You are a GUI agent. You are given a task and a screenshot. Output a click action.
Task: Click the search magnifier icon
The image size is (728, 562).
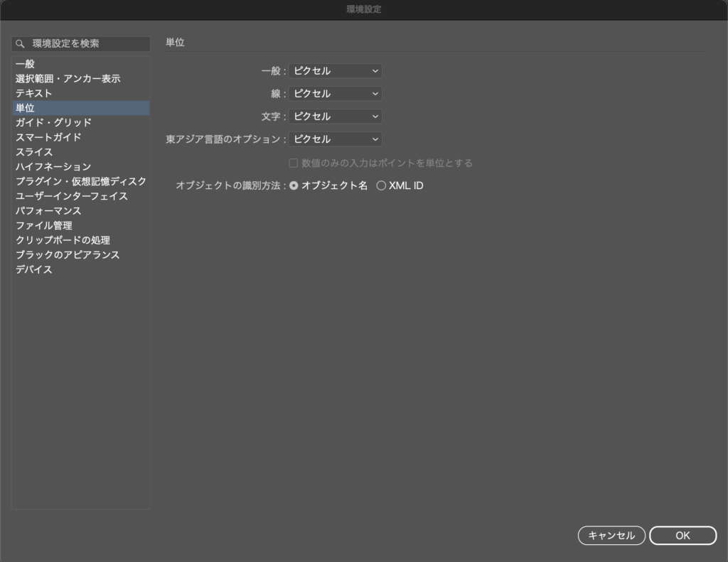[x=20, y=44]
